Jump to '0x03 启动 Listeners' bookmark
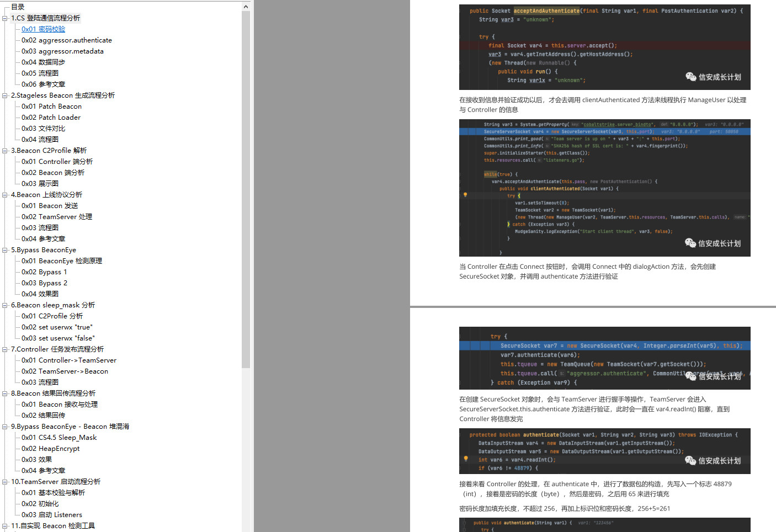 click(x=52, y=515)
